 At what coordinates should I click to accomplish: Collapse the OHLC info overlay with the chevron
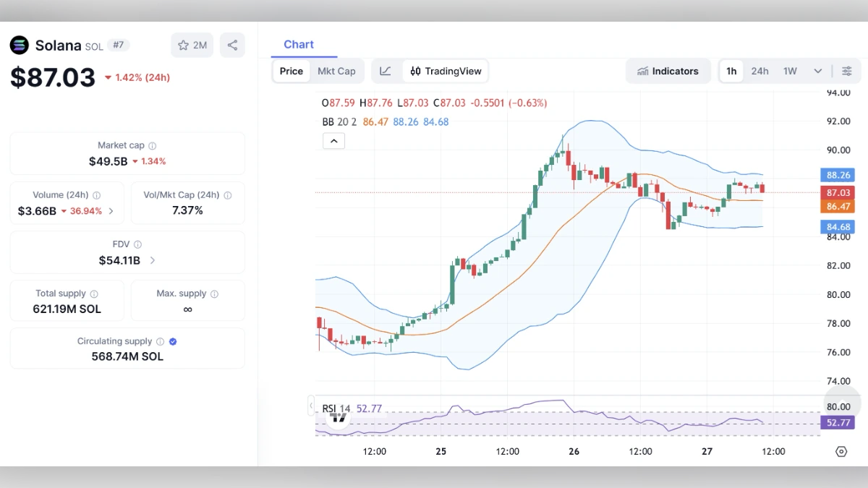coord(333,140)
